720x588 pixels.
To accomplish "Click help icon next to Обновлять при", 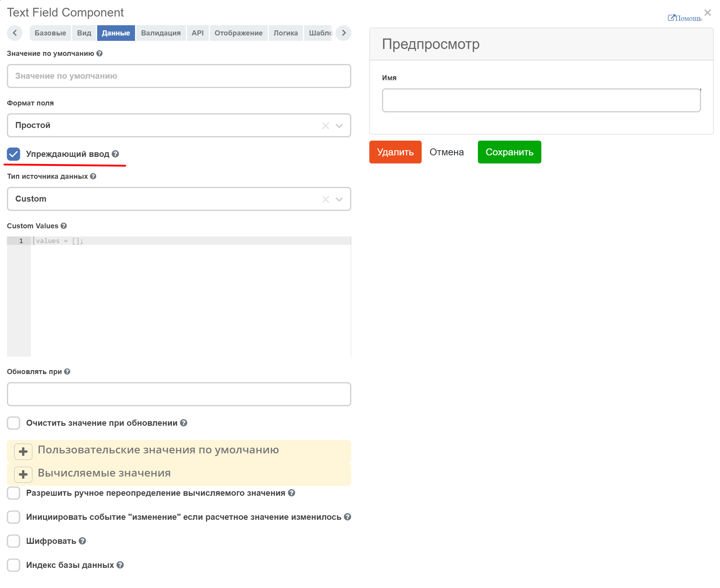I will click(x=67, y=372).
